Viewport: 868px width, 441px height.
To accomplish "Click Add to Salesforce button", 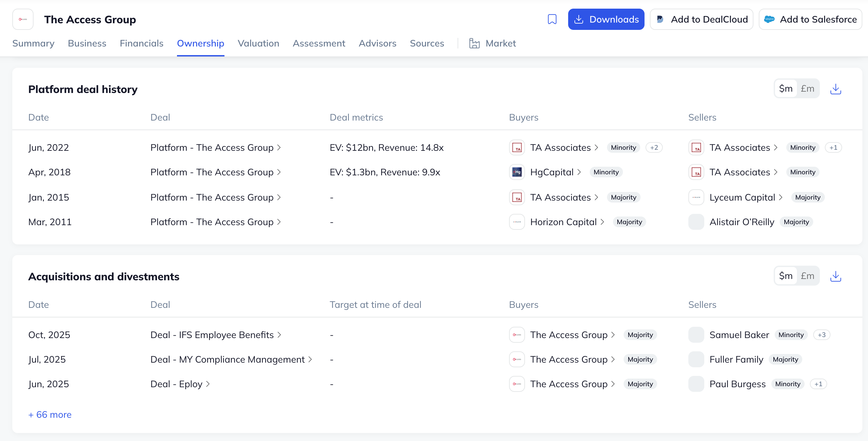I will 810,19.
